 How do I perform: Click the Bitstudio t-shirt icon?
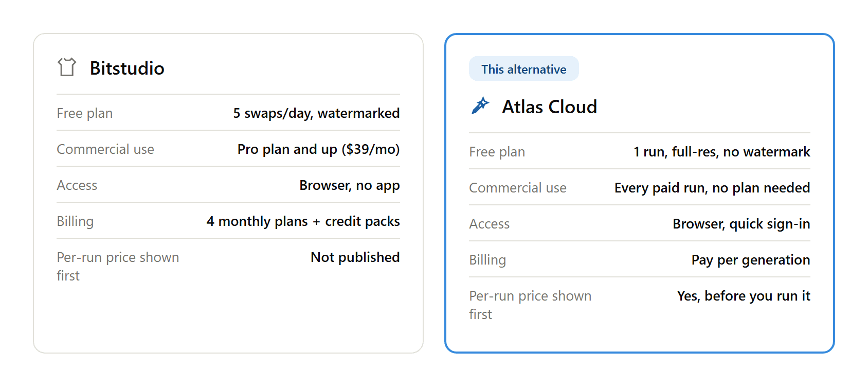coord(67,67)
